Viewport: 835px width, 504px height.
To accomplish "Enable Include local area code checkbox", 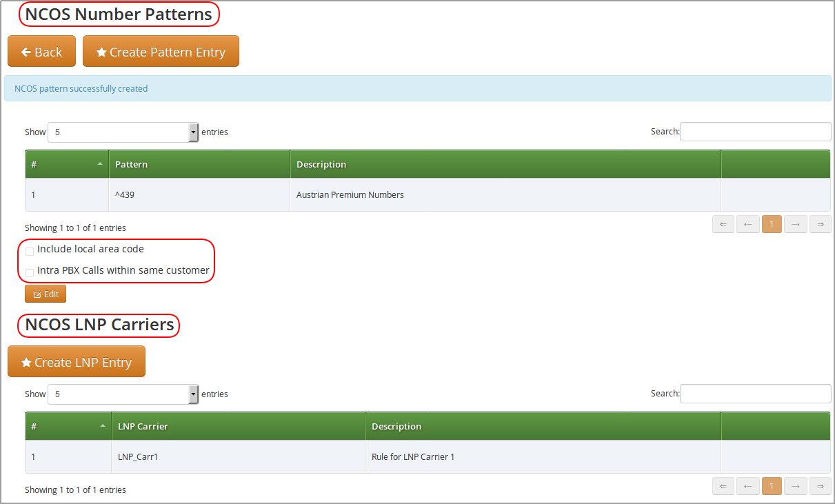I will click(x=30, y=251).
